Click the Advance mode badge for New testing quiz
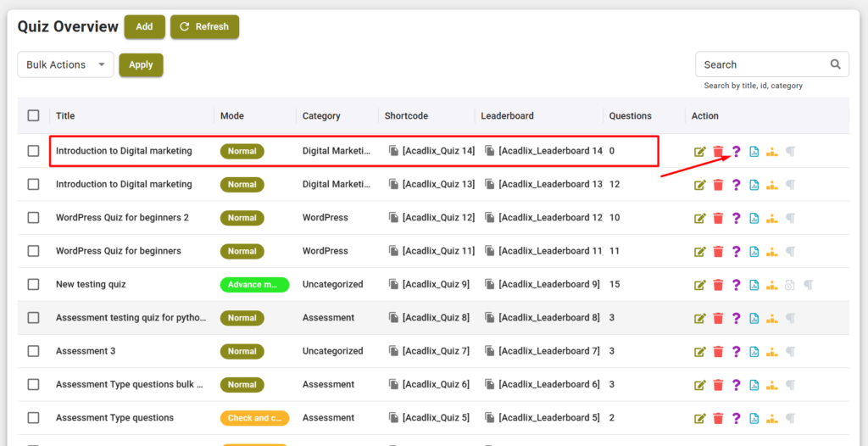Viewport: 868px width, 446px height. point(254,285)
